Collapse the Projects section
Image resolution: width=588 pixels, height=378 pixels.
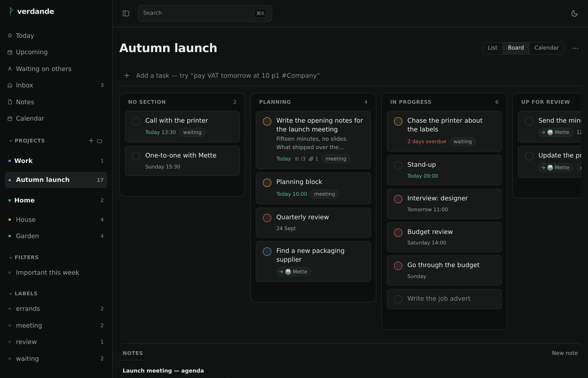10,141
